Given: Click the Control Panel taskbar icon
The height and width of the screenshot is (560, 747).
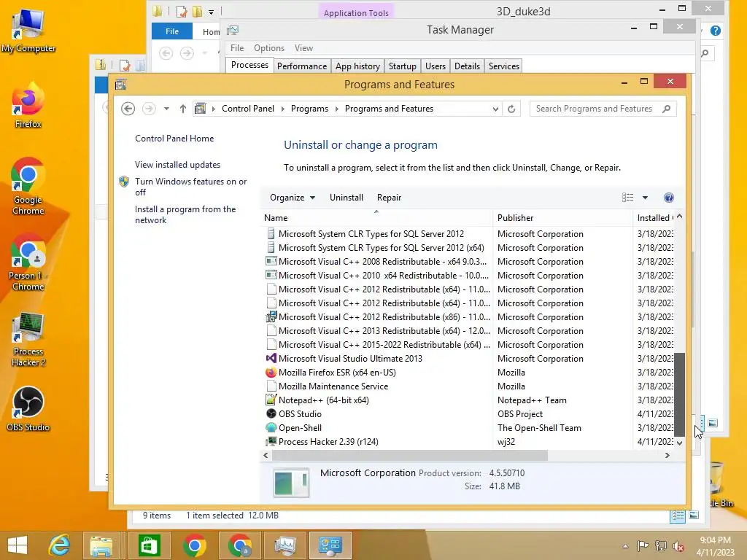Looking at the screenshot, I should click(x=330, y=545).
